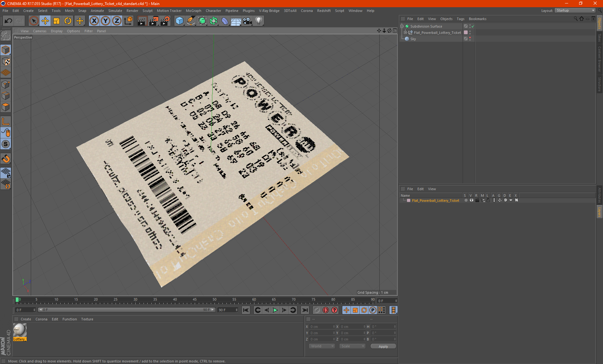The width and height of the screenshot is (603, 364).
Task: Click the Magnet soft selection icon
Action: pyautogui.click(x=6, y=159)
